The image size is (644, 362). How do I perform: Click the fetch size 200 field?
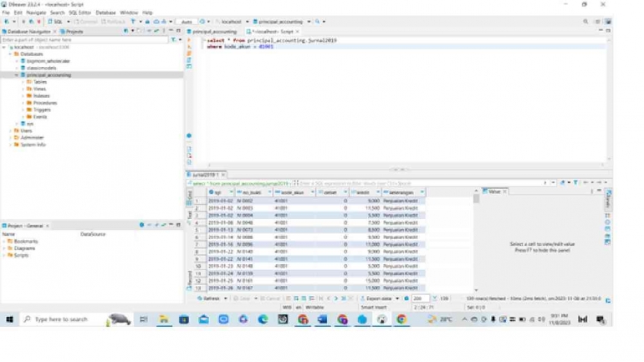coord(420,298)
